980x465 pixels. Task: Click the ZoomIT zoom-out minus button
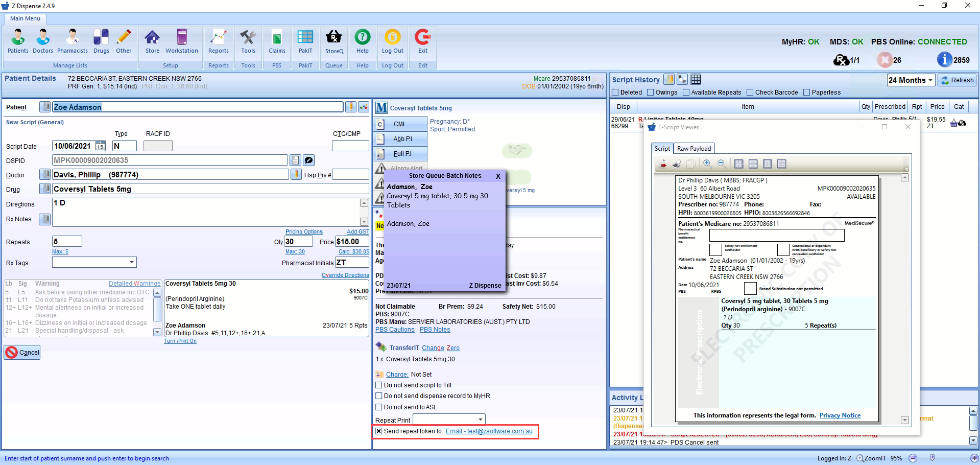coord(913,458)
